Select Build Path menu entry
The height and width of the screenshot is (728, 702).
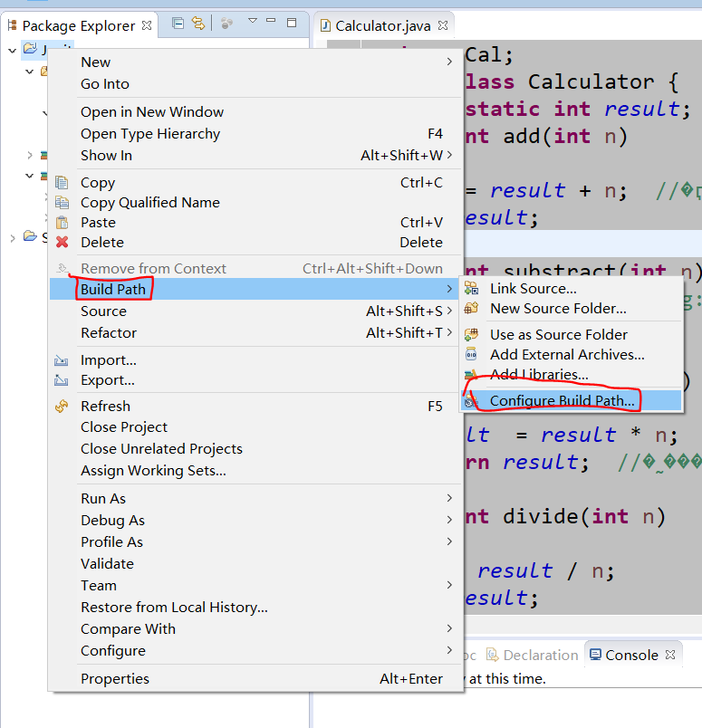(x=255, y=289)
